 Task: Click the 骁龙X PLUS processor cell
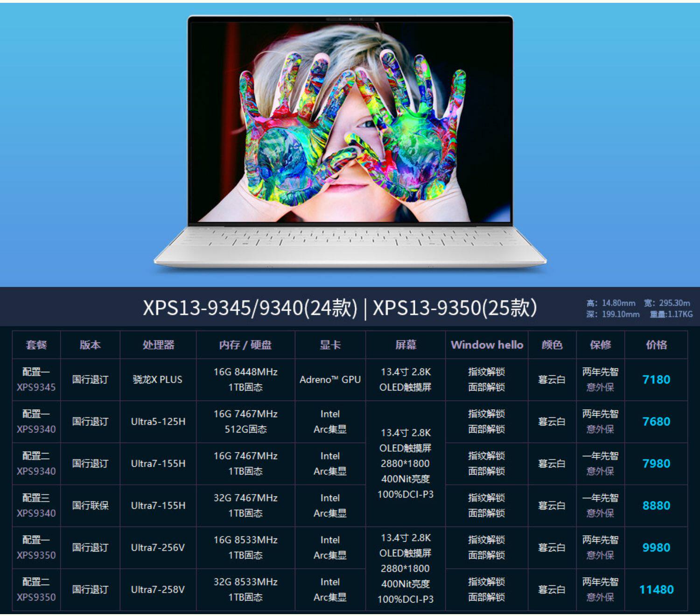[x=158, y=379]
